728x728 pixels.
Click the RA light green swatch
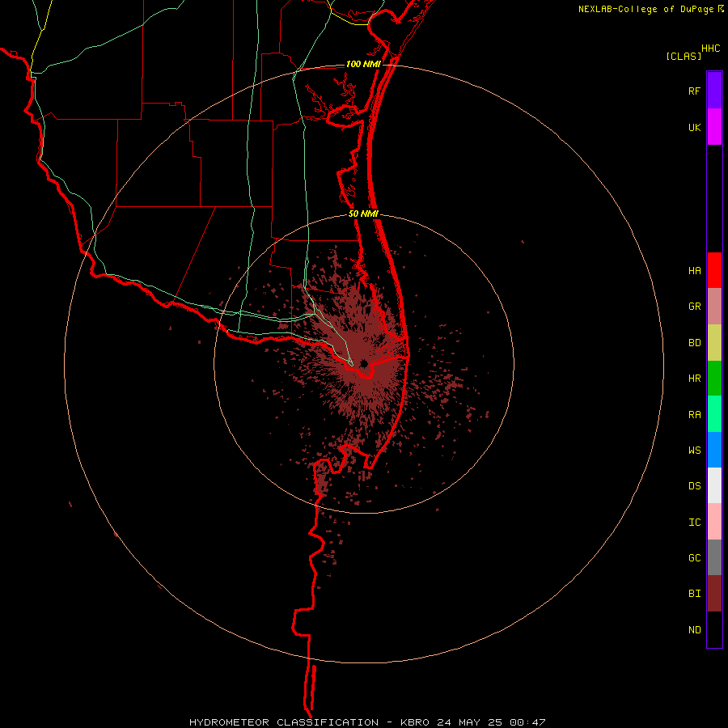[714, 414]
